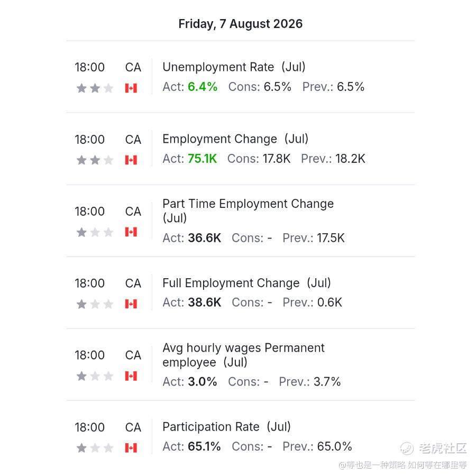The height and width of the screenshot is (476, 476).
Task: Click the Canada flag beside Participation Rate
Action: point(131,448)
